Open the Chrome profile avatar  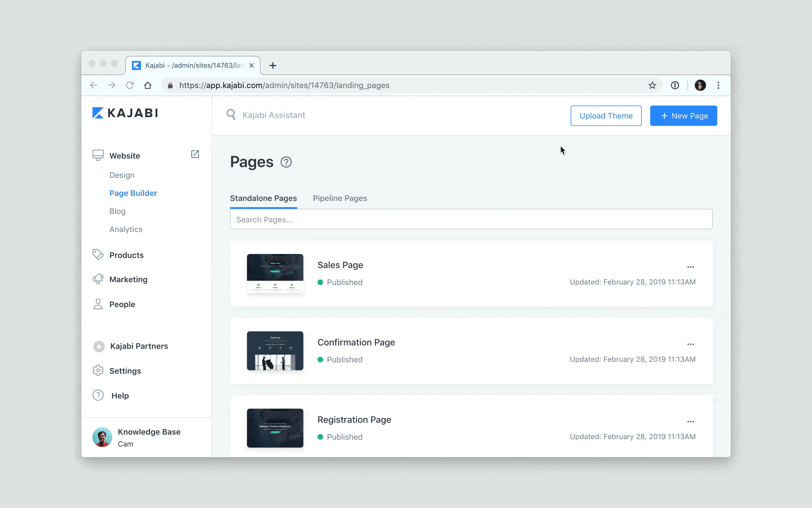click(700, 85)
